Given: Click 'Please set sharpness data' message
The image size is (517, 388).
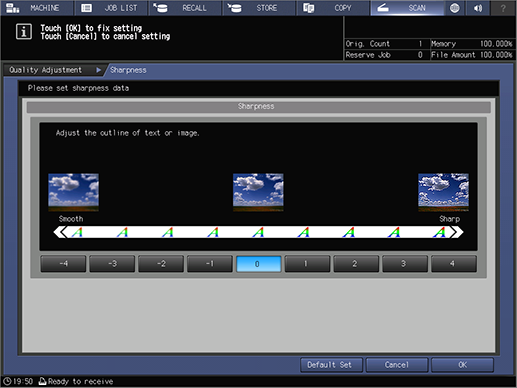Looking at the screenshot, I should pos(79,88).
